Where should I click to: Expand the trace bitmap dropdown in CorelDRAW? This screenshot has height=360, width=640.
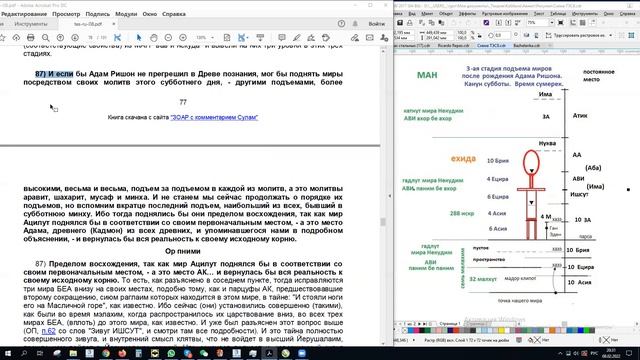pyautogui.click(x=611, y=36)
